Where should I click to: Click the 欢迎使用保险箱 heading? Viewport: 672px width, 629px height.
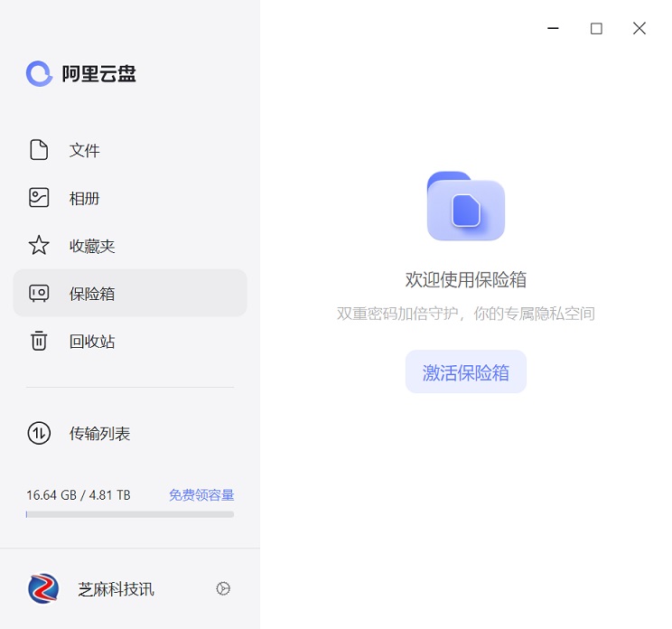tap(466, 279)
